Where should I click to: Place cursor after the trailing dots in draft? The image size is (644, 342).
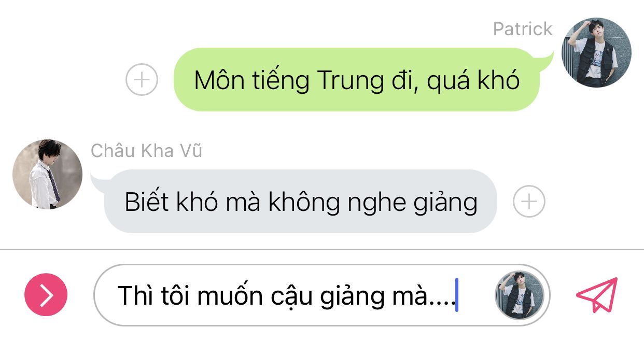pyautogui.click(x=457, y=295)
